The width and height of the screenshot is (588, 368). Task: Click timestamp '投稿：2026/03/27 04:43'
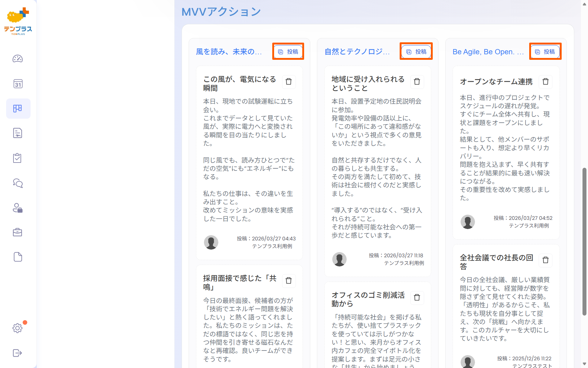pos(266,239)
